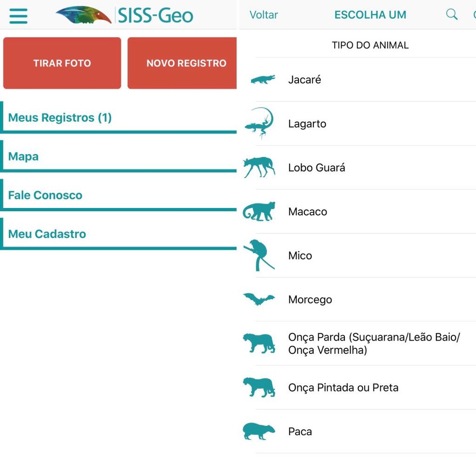Click the SISS-Geo toucan logo
This screenshot has width=476, height=463.
(83, 15)
